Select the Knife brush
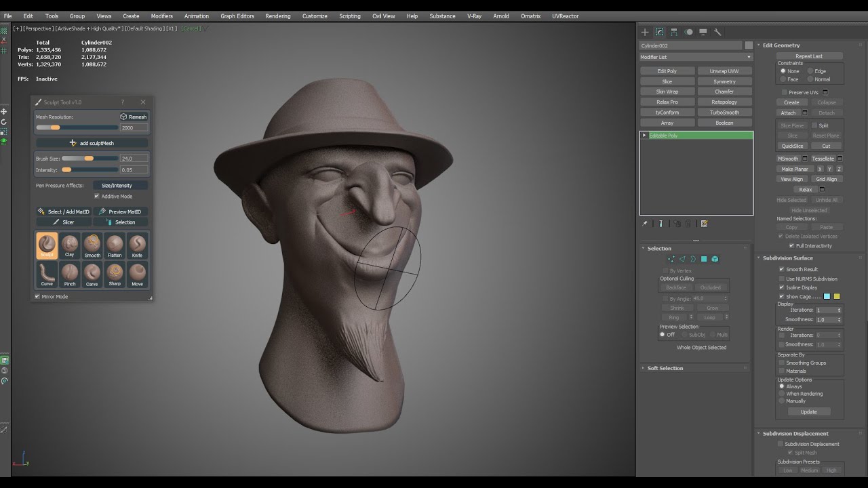This screenshot has width=868, height=488. point(137,245)
